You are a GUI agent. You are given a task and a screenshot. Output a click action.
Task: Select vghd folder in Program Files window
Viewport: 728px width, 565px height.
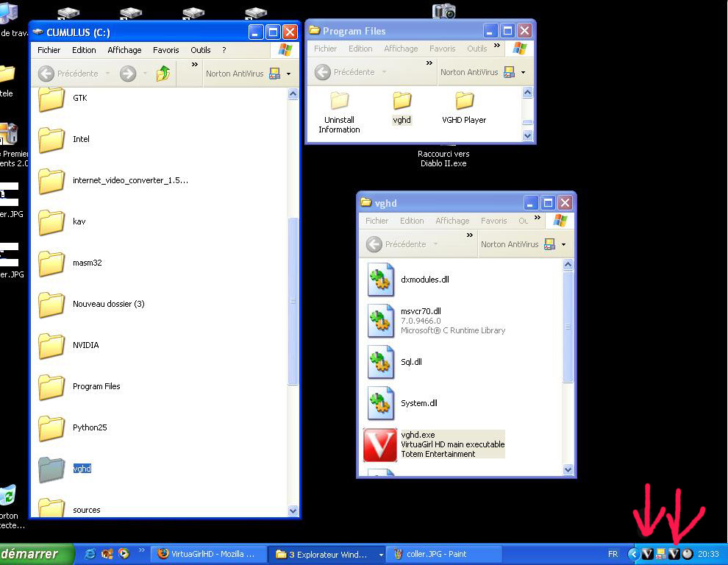[402, 108]
